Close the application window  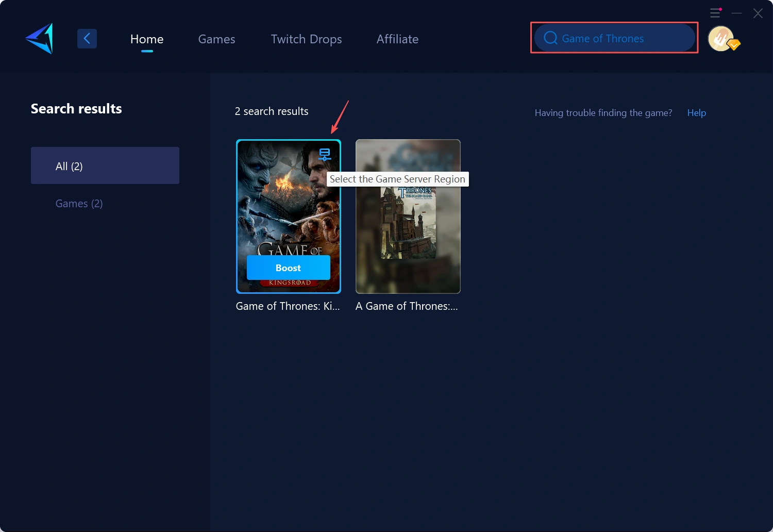click(x=758, y=13)
